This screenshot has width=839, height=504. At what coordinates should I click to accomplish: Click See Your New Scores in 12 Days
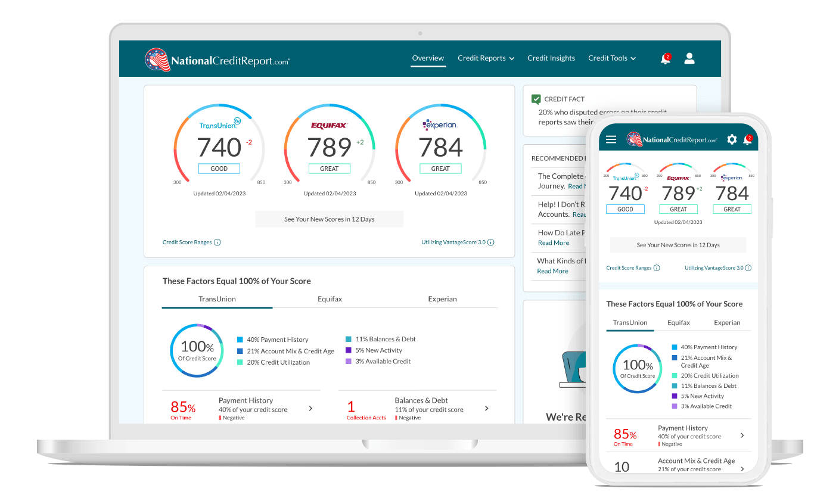pyautogui.click(x=329, y=219)
